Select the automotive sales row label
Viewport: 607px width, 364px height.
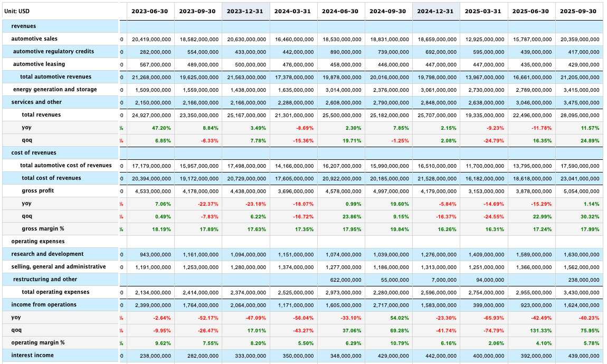[x=37, y=39]
